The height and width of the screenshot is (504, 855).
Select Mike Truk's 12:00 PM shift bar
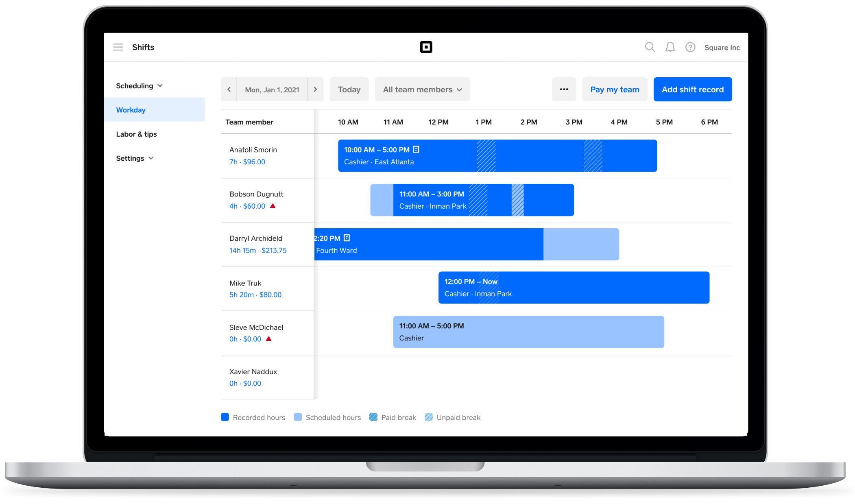tap(574, 287)
